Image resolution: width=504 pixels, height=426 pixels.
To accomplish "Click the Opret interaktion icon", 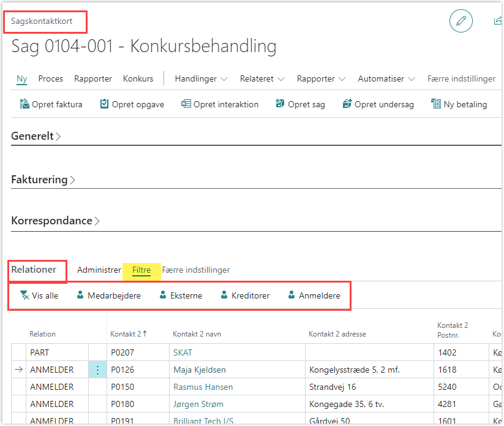I will pyautogui.click(x=186, y=104).
